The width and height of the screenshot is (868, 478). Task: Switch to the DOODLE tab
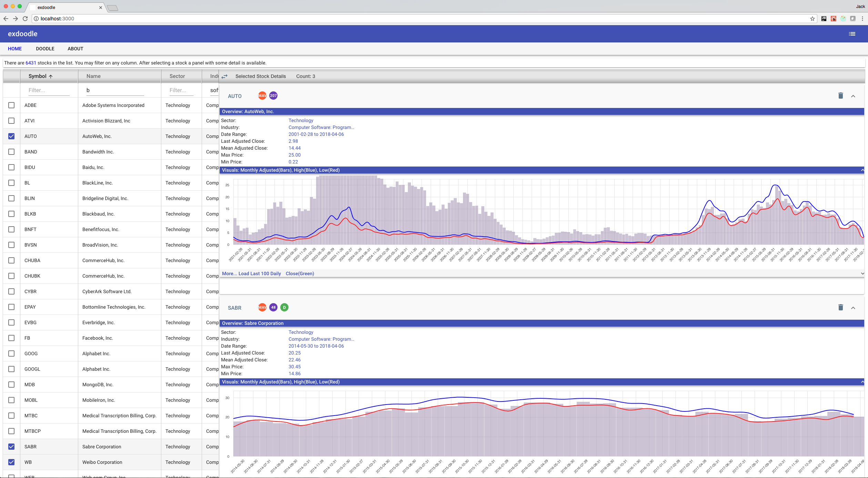pos(45,49)
